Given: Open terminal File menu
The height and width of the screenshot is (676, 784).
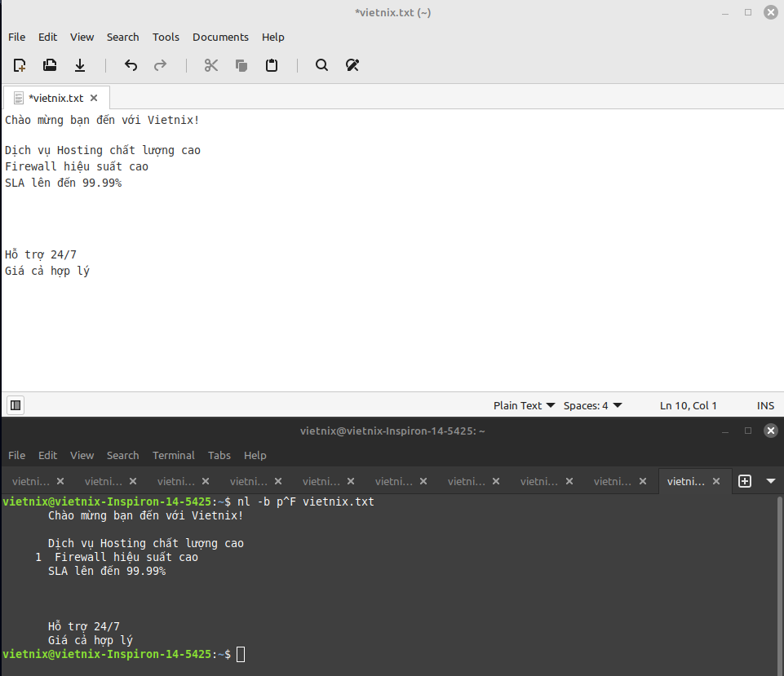Looking at the screenshot, I should (x=16, y=455).
